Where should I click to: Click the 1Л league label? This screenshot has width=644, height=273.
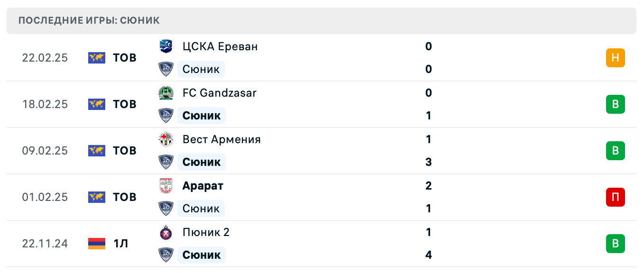[x=120, y=244]
